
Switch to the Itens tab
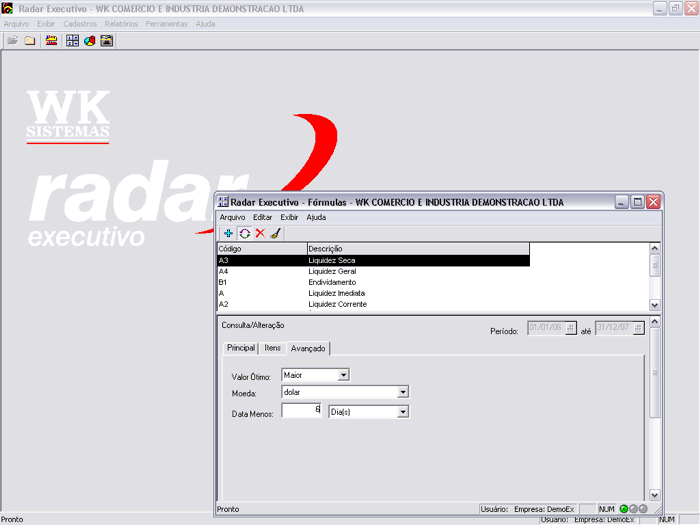click(x=272, y=348)
